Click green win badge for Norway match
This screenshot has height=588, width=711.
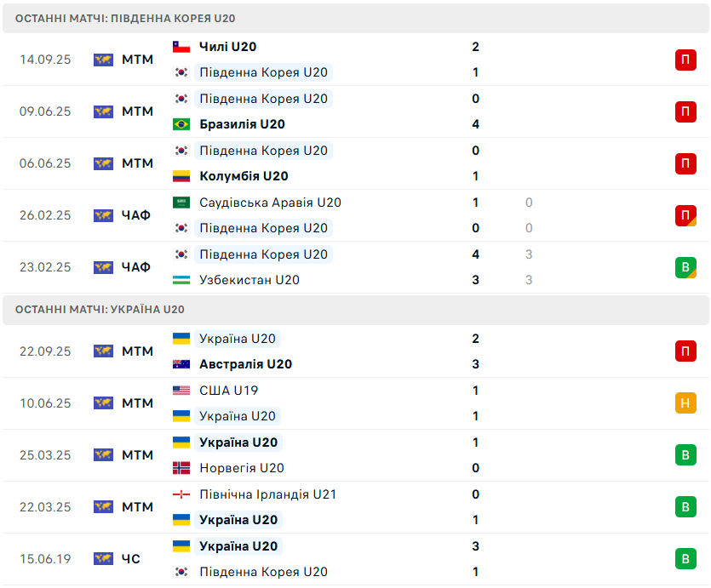pyautogui.click(x=685, y=455)
